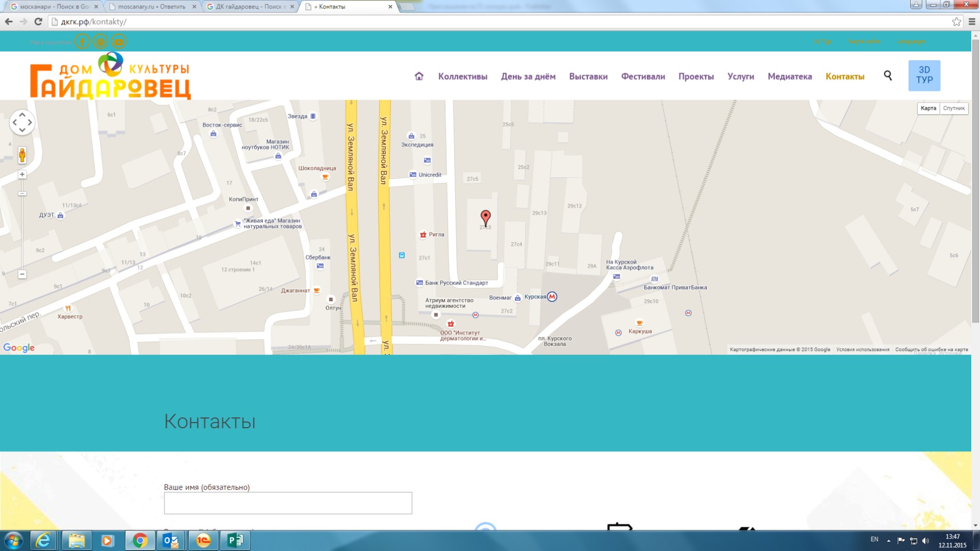This screenshot has height=551, width=980.
Task: Bookmark page with the star icon
Action: point(956,22)
